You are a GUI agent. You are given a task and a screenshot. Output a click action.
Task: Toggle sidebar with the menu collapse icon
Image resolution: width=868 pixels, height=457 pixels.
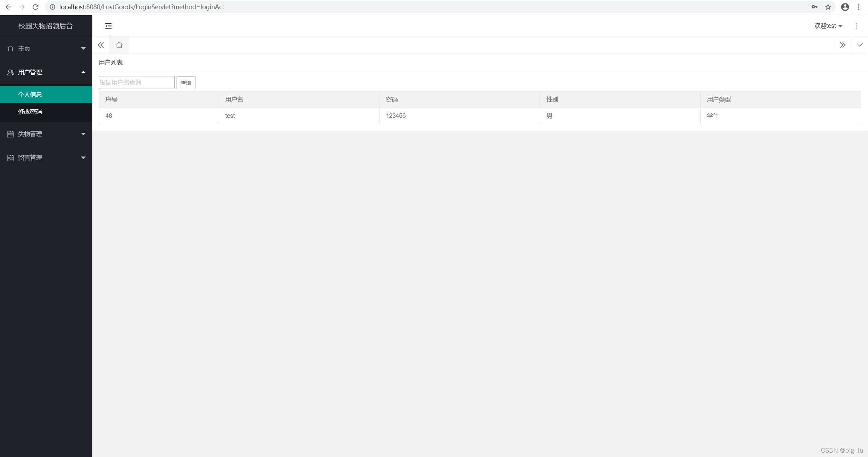[x=108, y=26]
